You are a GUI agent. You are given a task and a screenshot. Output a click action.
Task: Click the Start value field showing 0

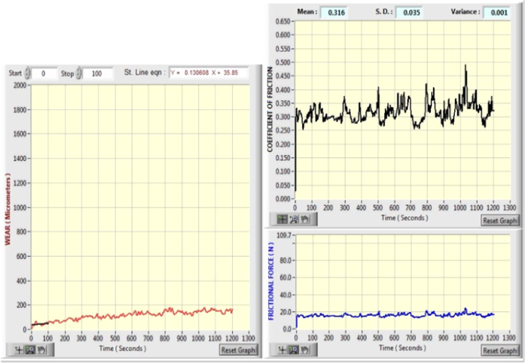[x=44, y=73]
